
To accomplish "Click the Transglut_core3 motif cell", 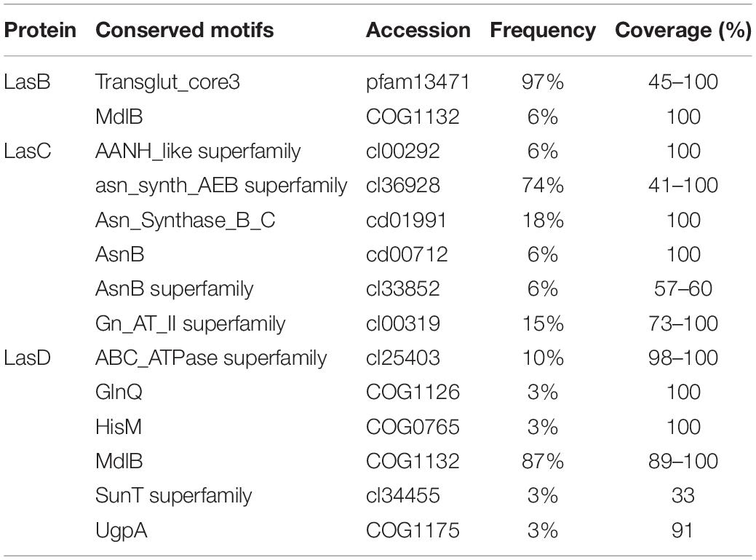I will coord(168,82).
